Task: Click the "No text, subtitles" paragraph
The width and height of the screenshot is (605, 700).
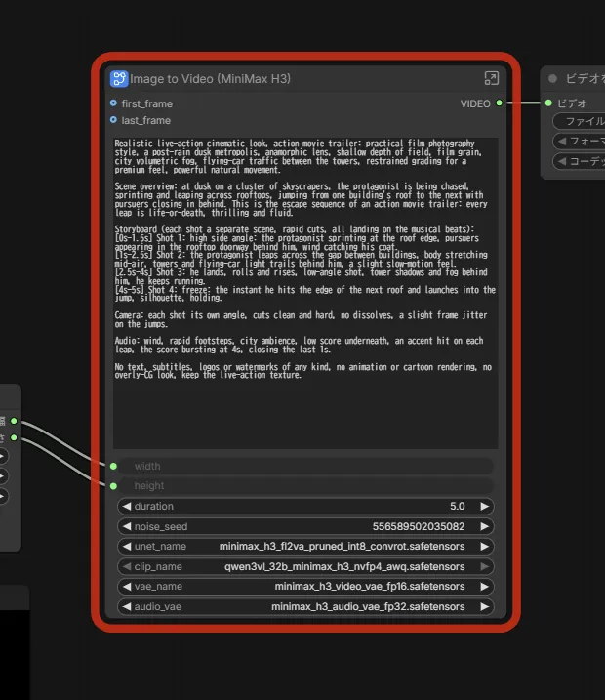Action: 302,371
